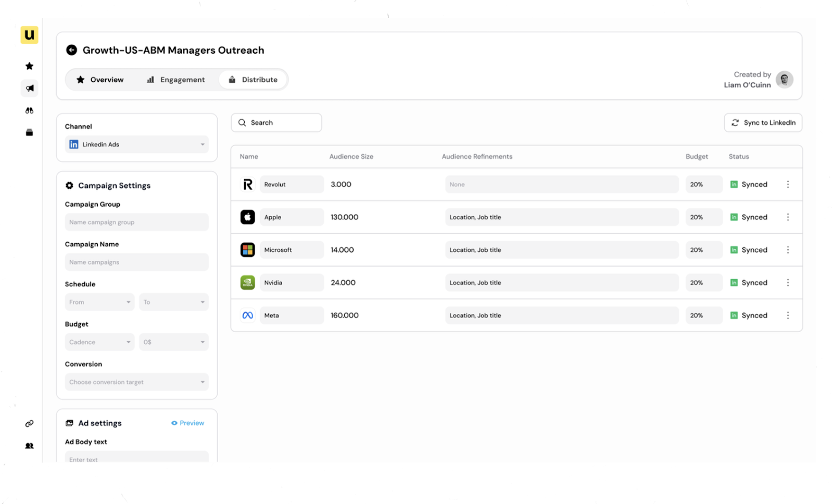Click the Synced status for Microsoft
The height and width of the screenshot is (504, 833).
(x=749, y=250)
